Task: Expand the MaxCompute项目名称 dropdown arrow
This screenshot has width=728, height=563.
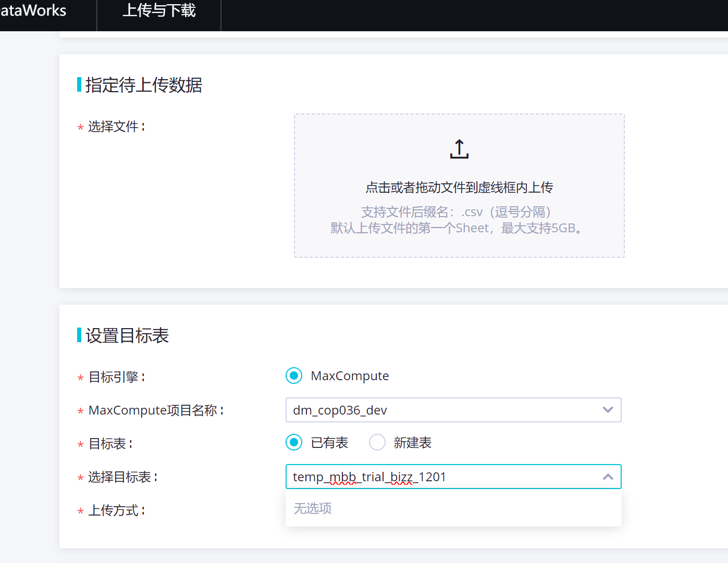Action: [608, 410]
